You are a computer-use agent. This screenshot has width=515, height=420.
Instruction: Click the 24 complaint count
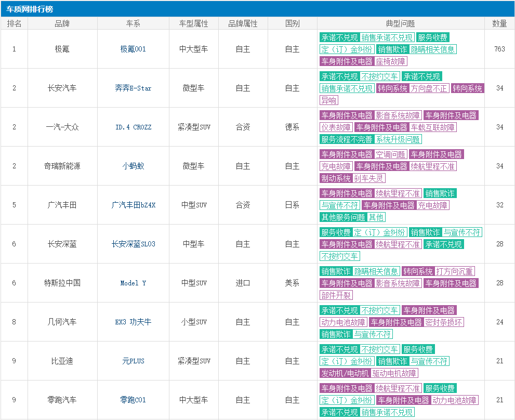click(499, 322)
